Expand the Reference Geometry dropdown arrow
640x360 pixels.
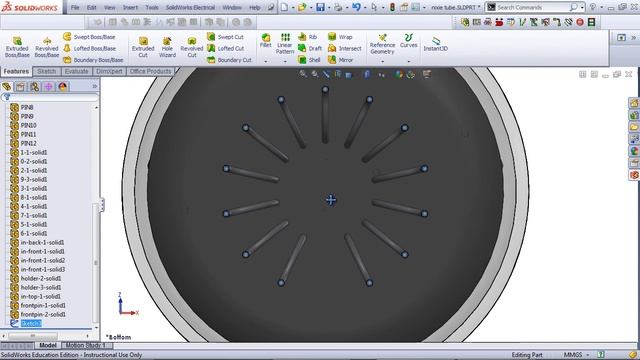coord(382,62)
